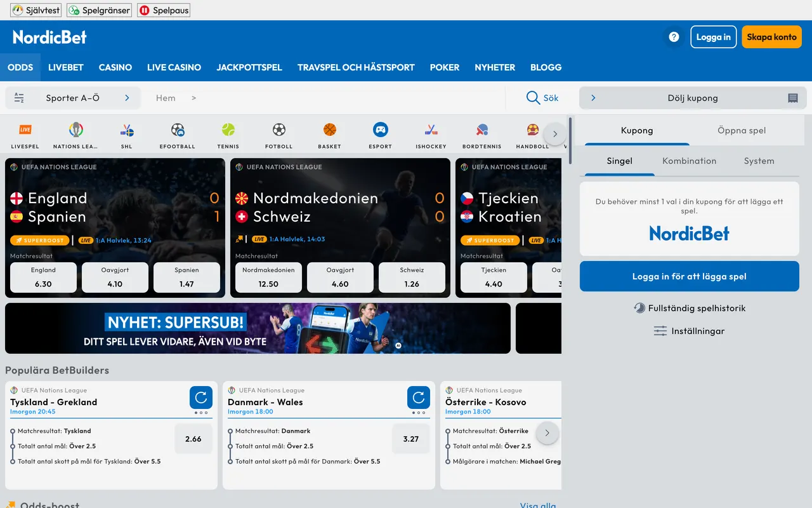812x508 pixels.
Task: Open Efootball sport icon
Action: (x=178, y=136)
